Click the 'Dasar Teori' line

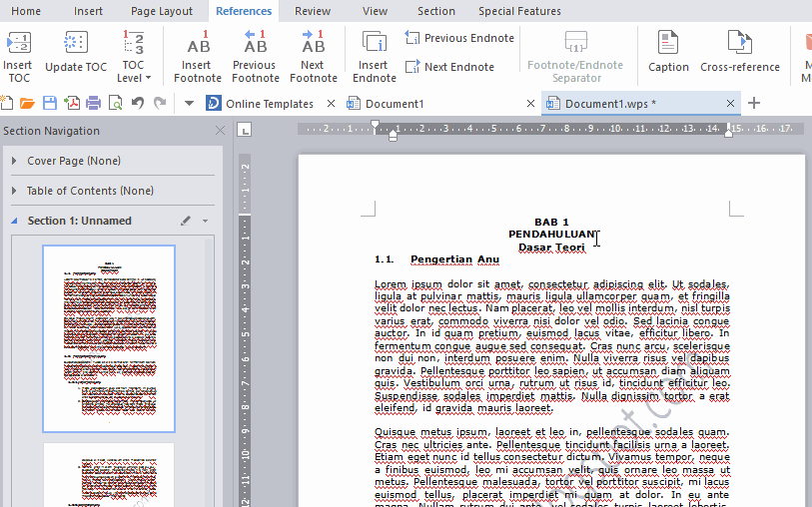pyautogui.click(x=551, y=248)
